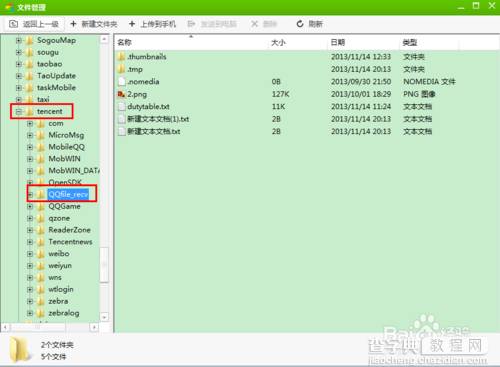Select the ReaderZone folder in tree
Viewport: 500px width, 367px height.
click(x=69, y=230)
